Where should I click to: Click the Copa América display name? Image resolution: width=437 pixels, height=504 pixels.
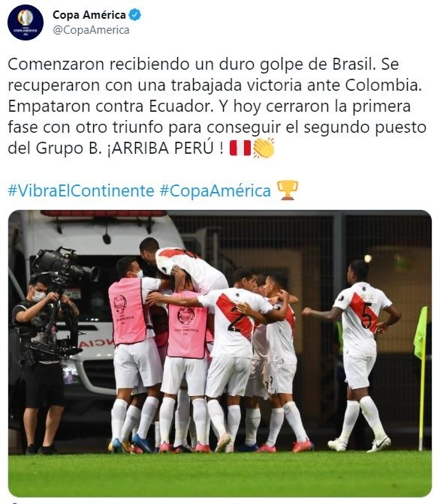[x=89, y=15]
